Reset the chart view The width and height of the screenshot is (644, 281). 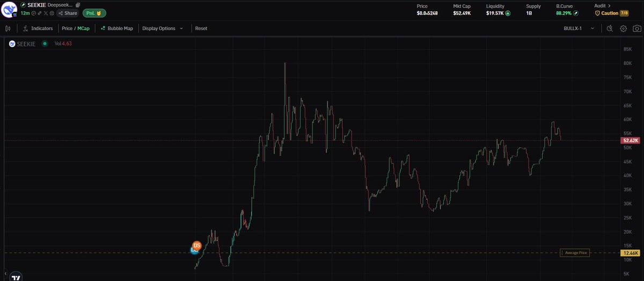201,28
